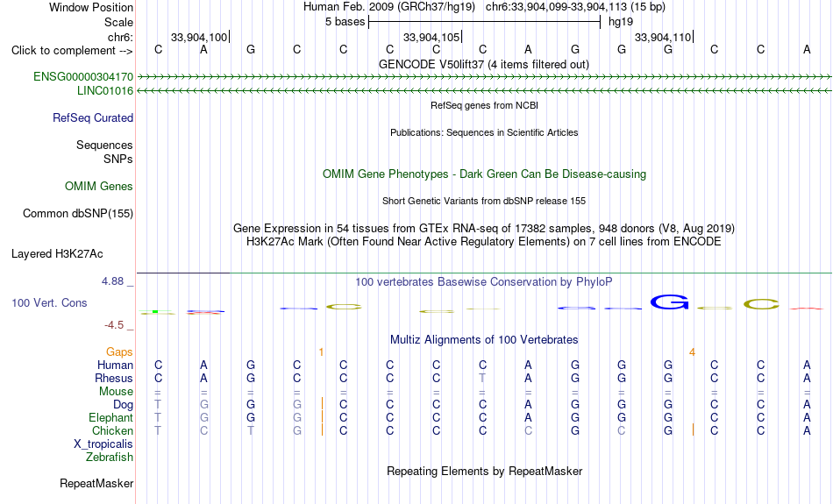Click 100 vertebrates Basewise Conservation by PhyloP title
The height and width of the screenshot is (504, 833).
(x=484, y=282)
